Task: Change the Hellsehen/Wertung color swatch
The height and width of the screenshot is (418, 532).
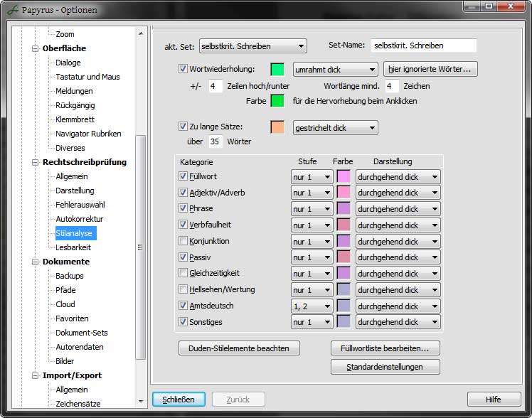Action: [344, 289]
